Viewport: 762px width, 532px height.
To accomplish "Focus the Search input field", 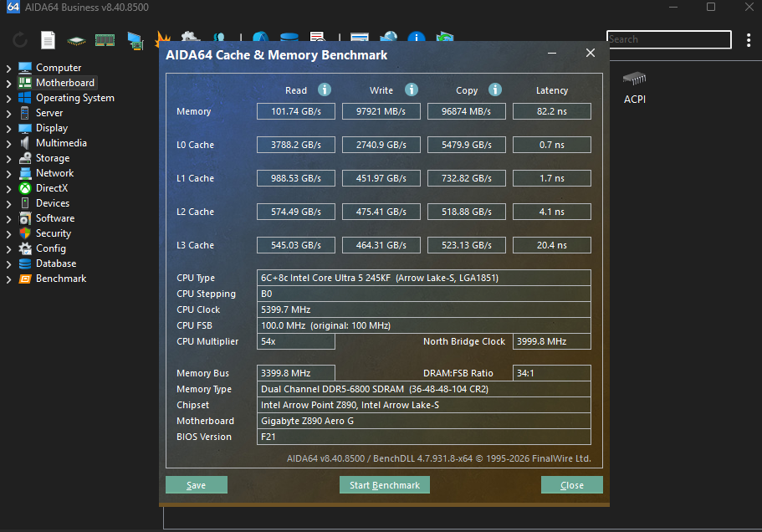I will click(x=668, y=39).
